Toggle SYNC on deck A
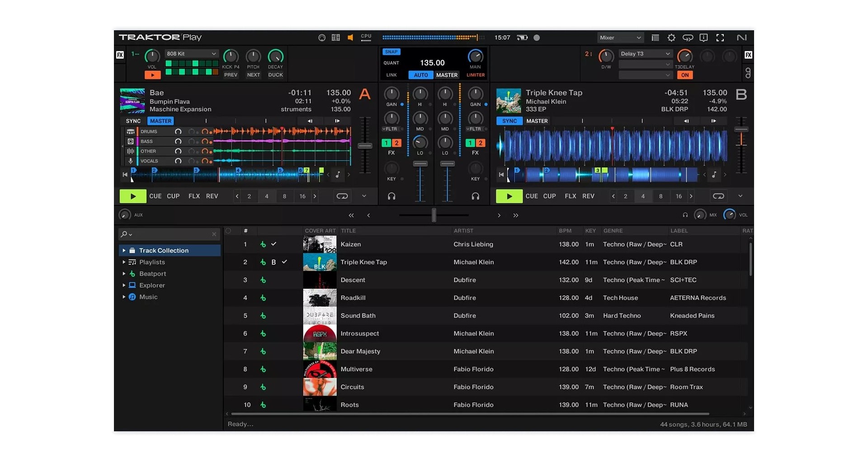This screenshot has width=868, height=462. 133,121
